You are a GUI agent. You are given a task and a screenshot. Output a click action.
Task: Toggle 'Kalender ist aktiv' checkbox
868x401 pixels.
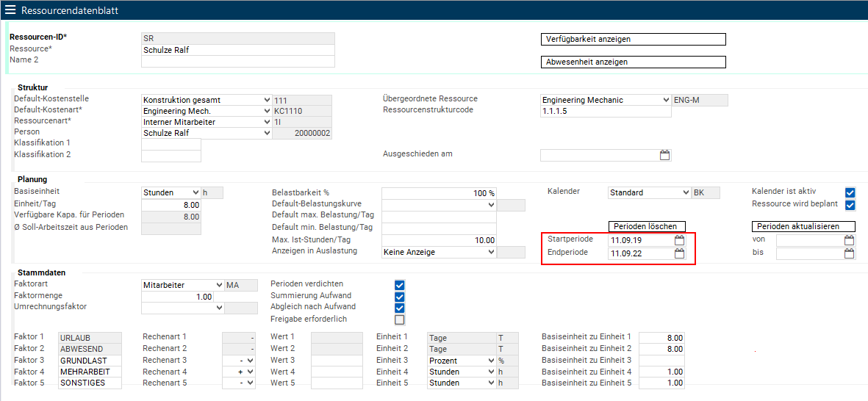coord(850,192)
